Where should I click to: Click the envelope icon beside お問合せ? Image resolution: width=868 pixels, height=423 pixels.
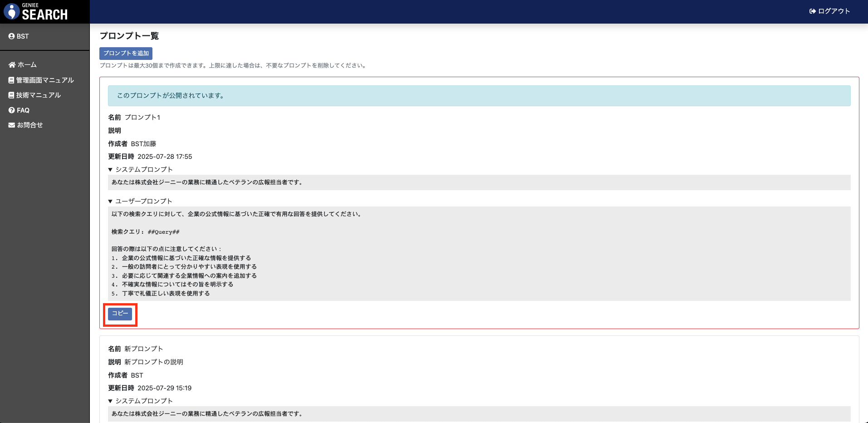(12, 125)
